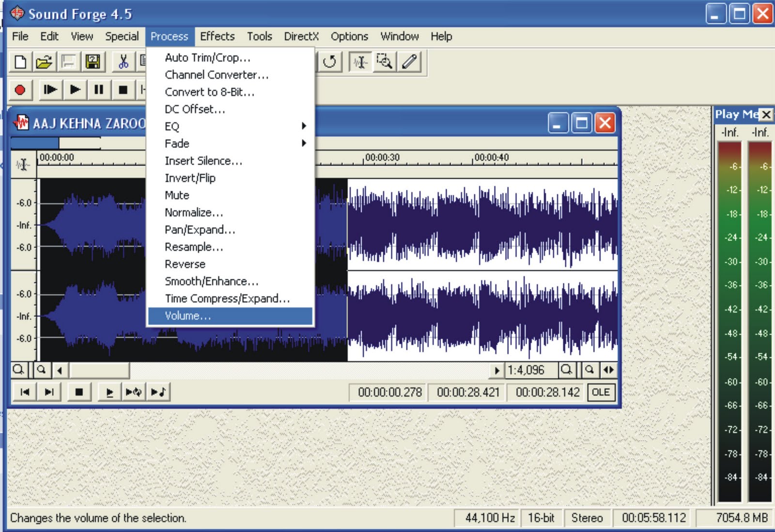Click the maximize width double-arrow button

(608, 370)
